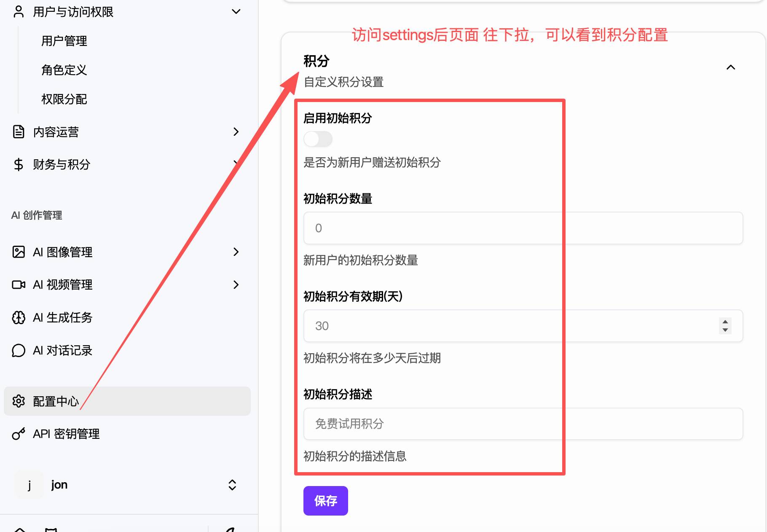The width and height of the screenshot is (767, 532).
Task: Open 用户管理 in the sidebar
Action: [x=64, y=41]
